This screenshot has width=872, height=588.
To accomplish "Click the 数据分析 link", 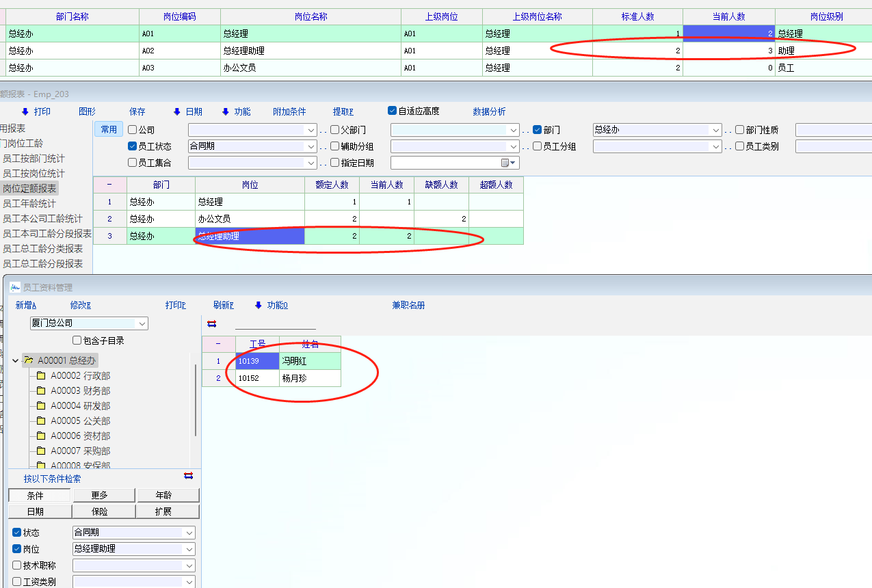I will click(x=489, y=111).
